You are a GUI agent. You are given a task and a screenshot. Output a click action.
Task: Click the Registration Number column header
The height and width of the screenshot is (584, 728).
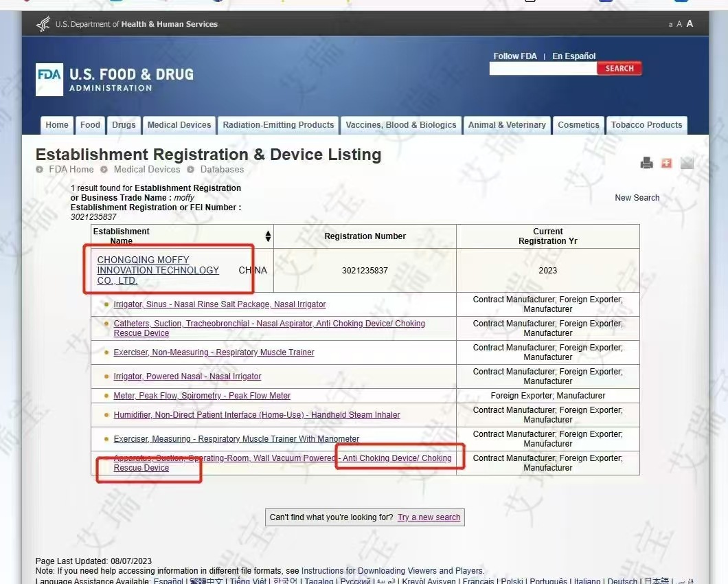[365, 236]
